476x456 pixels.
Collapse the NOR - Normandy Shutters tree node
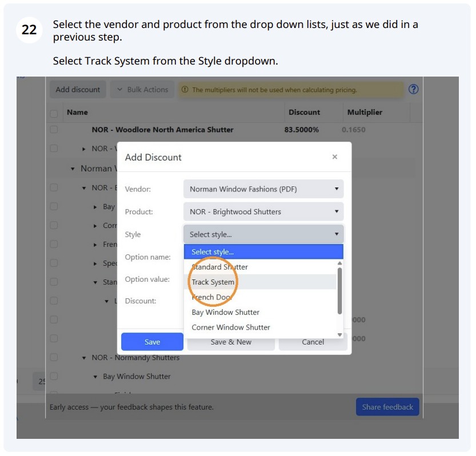pyautogui.click(x=84, y=358)
